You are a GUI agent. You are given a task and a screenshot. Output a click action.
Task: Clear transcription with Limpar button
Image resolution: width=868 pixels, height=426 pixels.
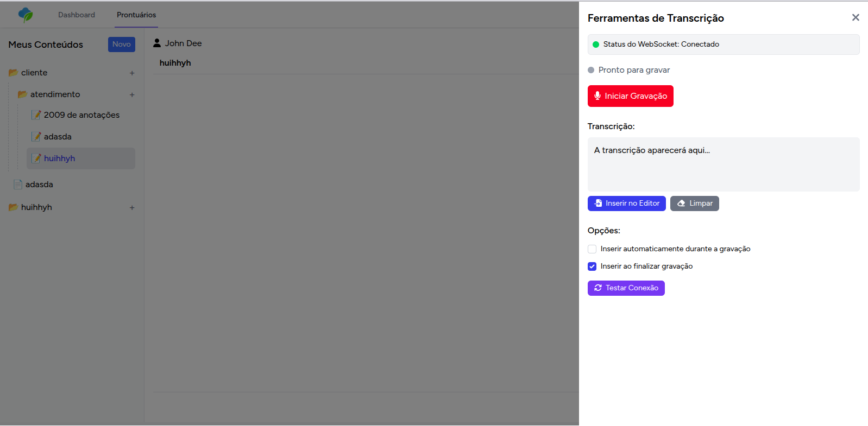pyautogui.click(x=695, y=204)
